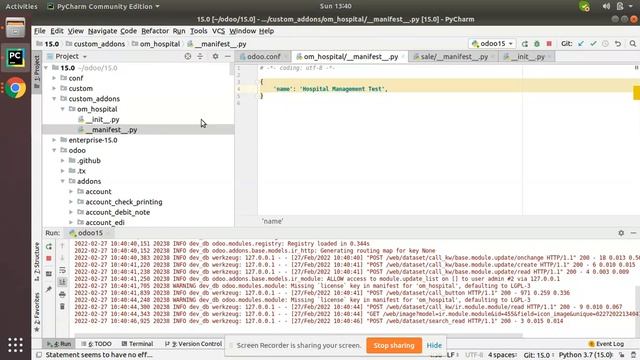Collapse the odoo folder
This screenshot has width=640, height=360.
pos(54,150)
